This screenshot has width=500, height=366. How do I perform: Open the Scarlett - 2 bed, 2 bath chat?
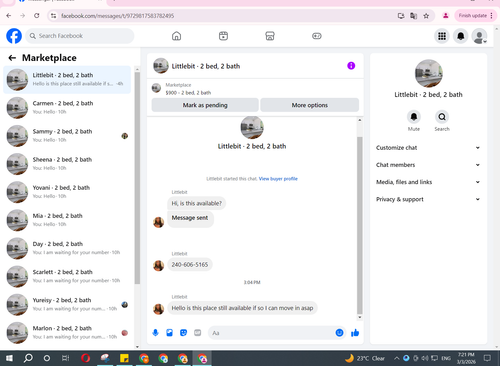(x=67, y=276)
